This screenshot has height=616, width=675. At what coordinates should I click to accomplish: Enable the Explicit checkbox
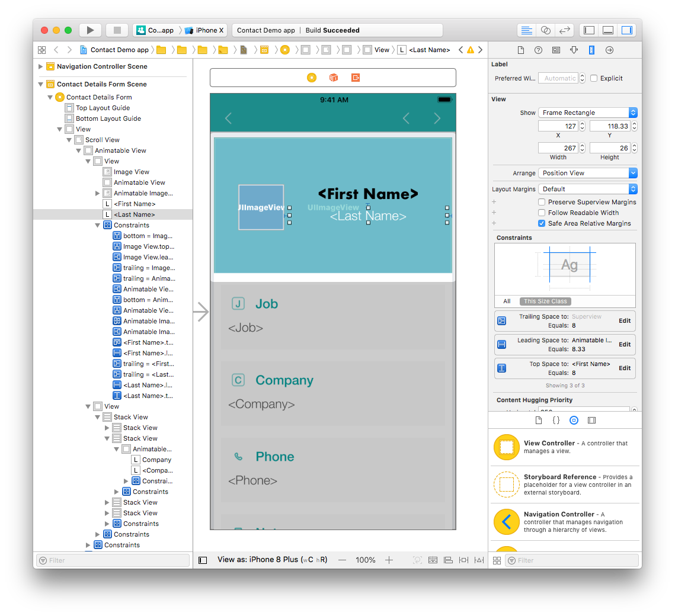pos(594,78)
